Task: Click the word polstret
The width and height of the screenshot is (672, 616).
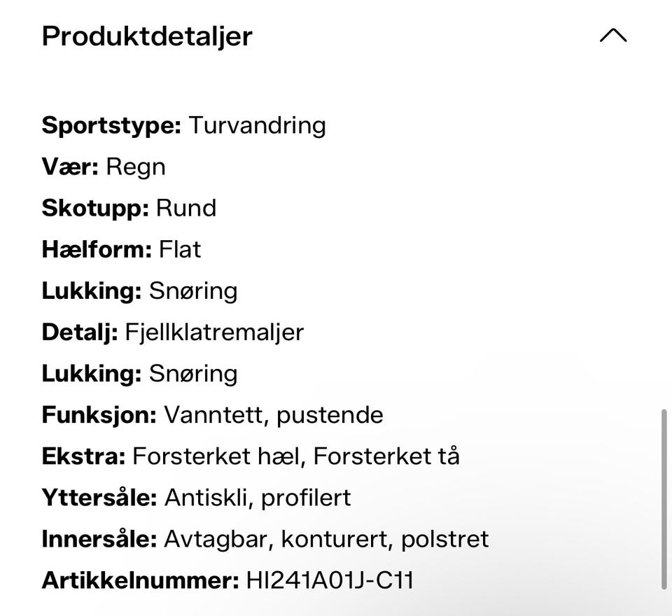Action: pos(445,539)
